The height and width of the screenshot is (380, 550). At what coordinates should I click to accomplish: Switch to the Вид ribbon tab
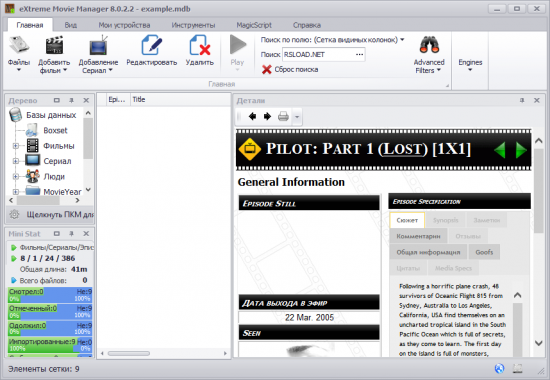[x=71, y=25]
